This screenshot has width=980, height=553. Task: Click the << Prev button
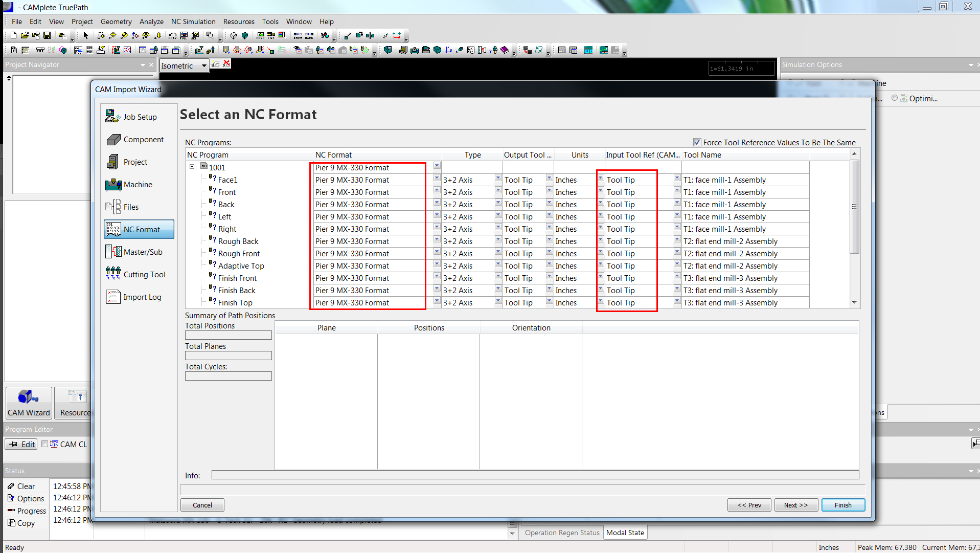[x=749, y=505]
